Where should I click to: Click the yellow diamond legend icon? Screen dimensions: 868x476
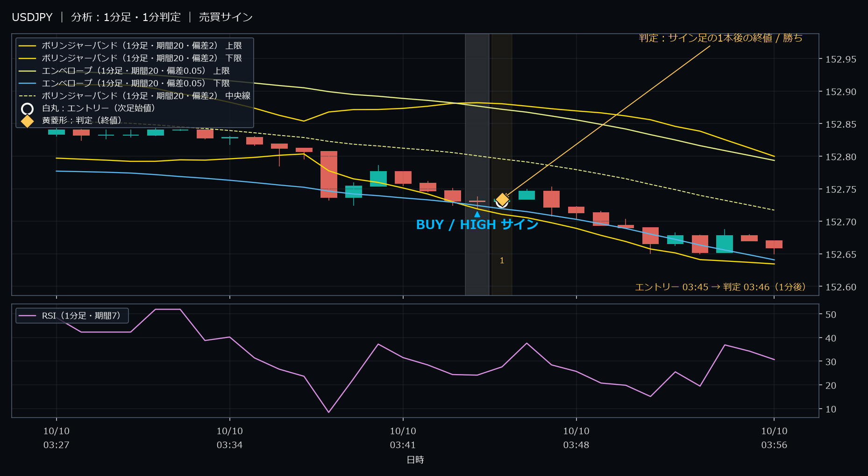[x=28, y=121]
